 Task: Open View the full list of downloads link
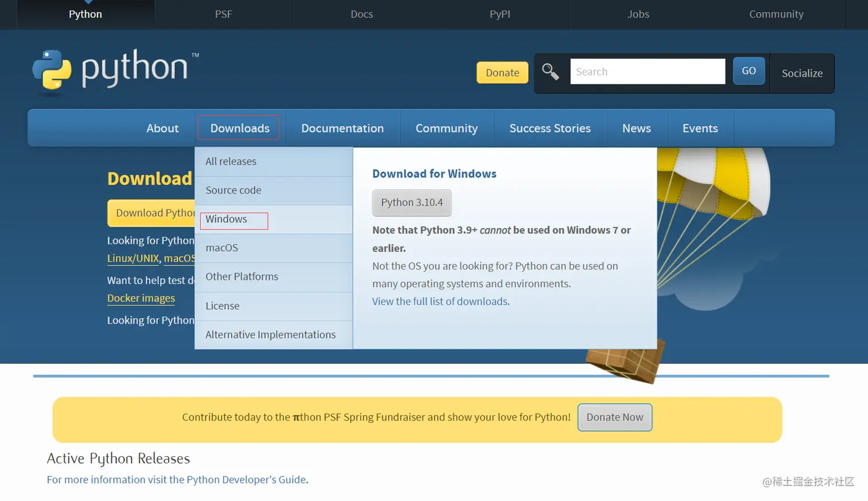[440, 301]
